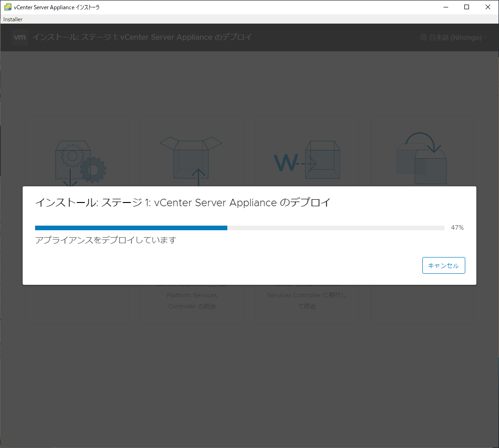499x448 pixels.
Task: Click the install icon with gears
Action: (x=80, y=163)
